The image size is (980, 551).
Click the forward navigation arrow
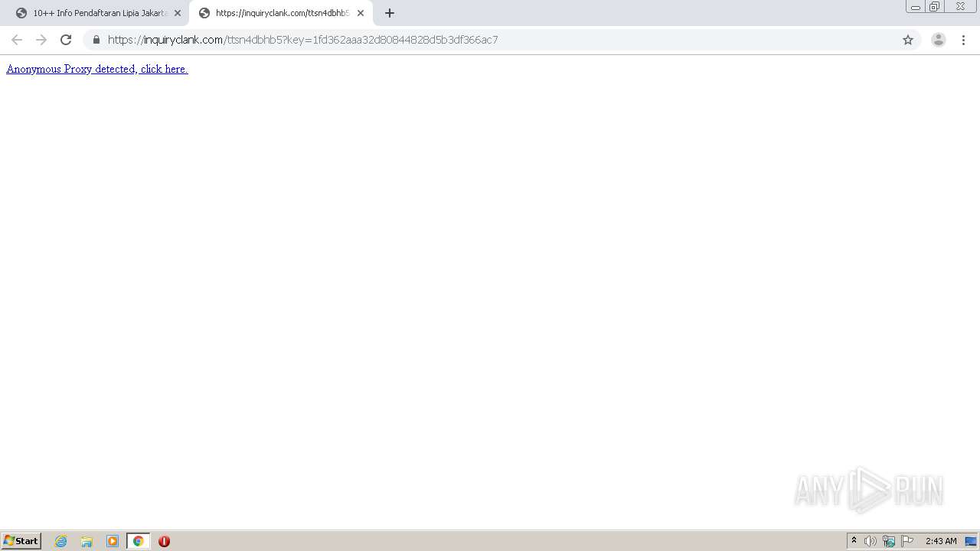[x=41, y=40]
